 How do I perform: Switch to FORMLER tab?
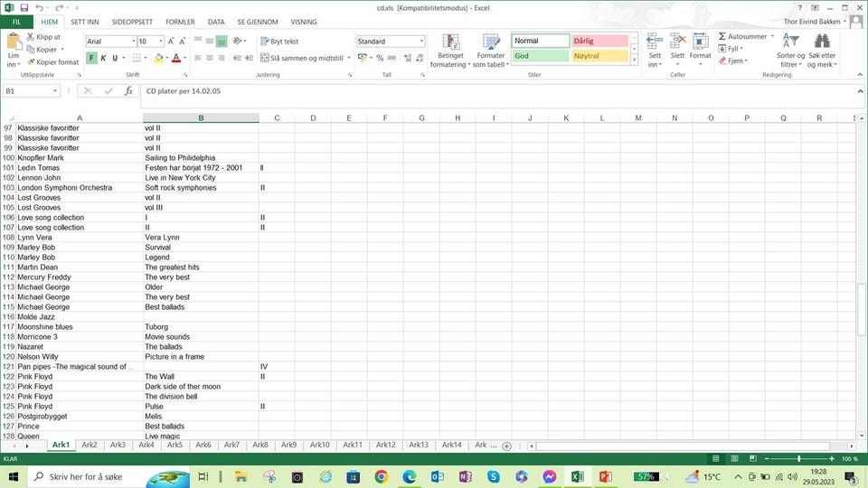click(x=180, y=22)
